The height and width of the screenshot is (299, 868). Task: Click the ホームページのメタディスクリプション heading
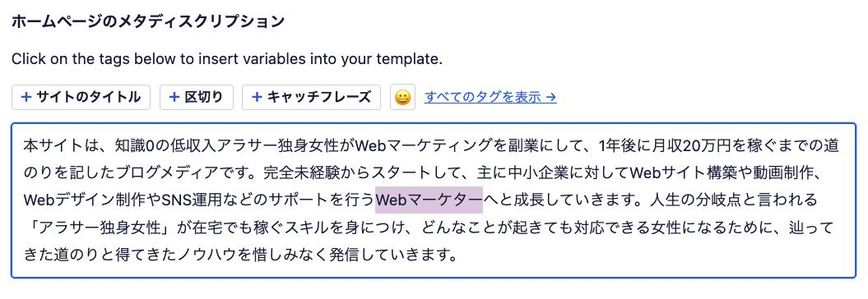tap(148, 21)
